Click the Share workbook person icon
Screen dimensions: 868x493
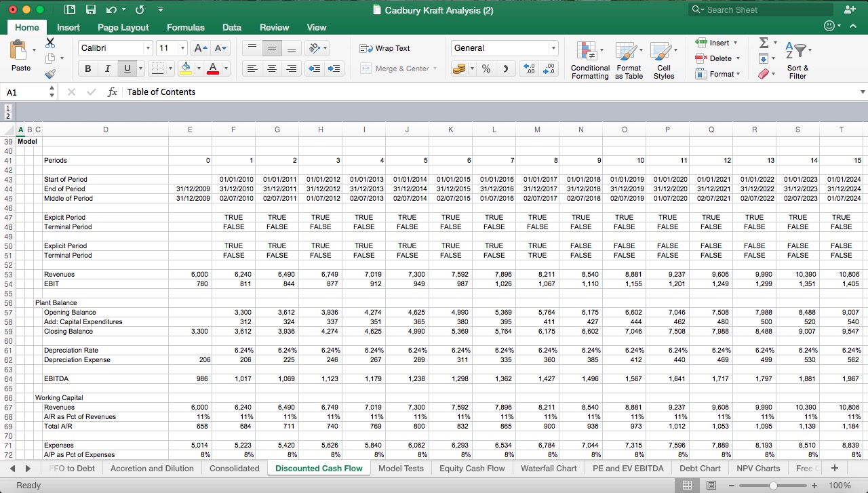point(850,9)
